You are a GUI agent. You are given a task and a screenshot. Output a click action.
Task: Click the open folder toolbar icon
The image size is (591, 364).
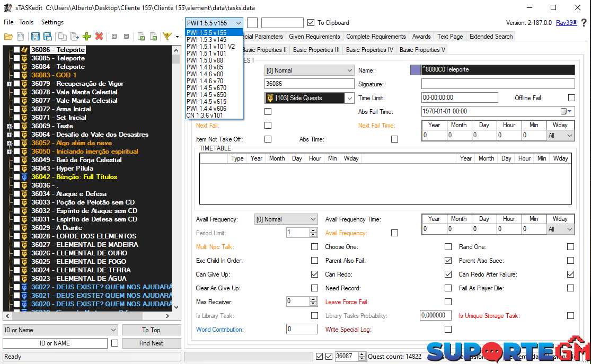pos(8,37)
